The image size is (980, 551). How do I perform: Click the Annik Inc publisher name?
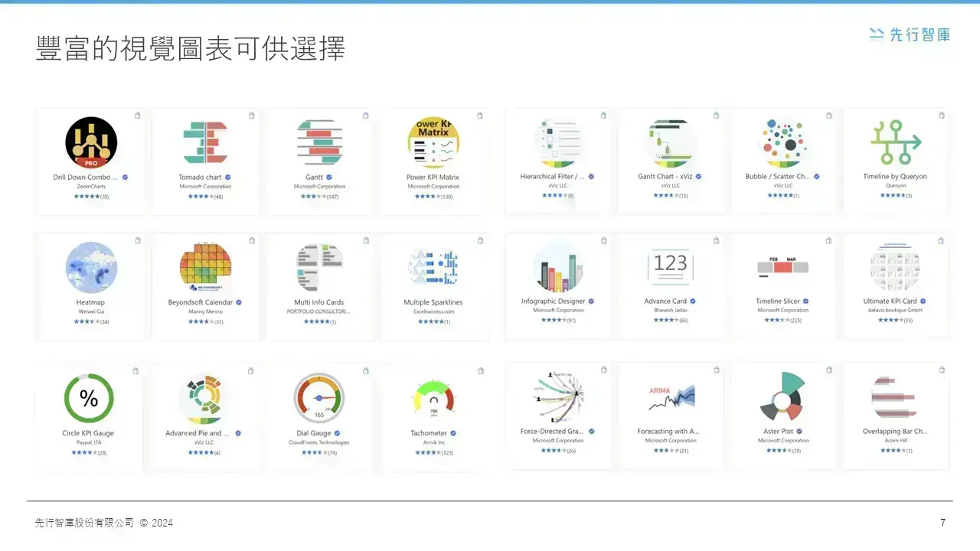[x=433, y=442]
